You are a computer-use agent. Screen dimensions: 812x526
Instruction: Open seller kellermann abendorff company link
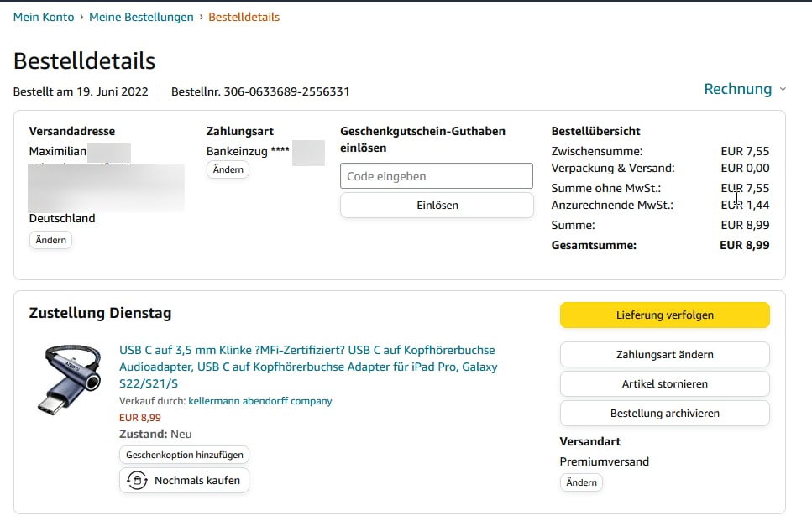259,401
